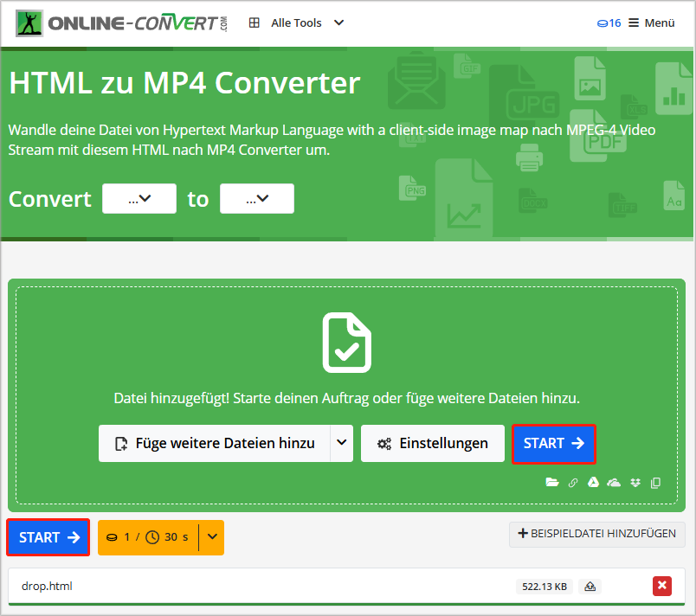This screenshot has height=616, width=696.
Task: Open the Menü hamburger menu
Action: point(652,23)
